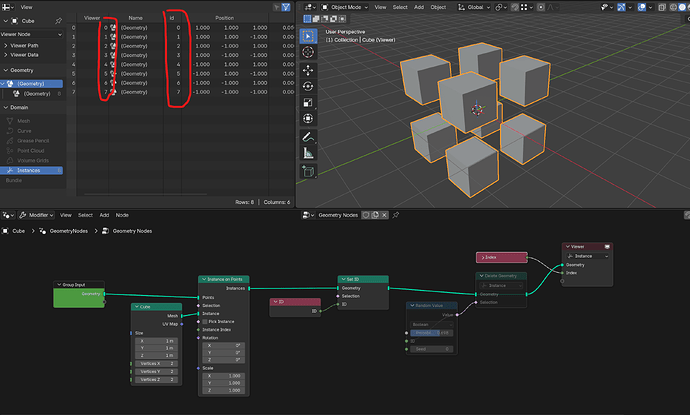
Task: Open the 3D viewport Object menu
Action: (438, 7)
